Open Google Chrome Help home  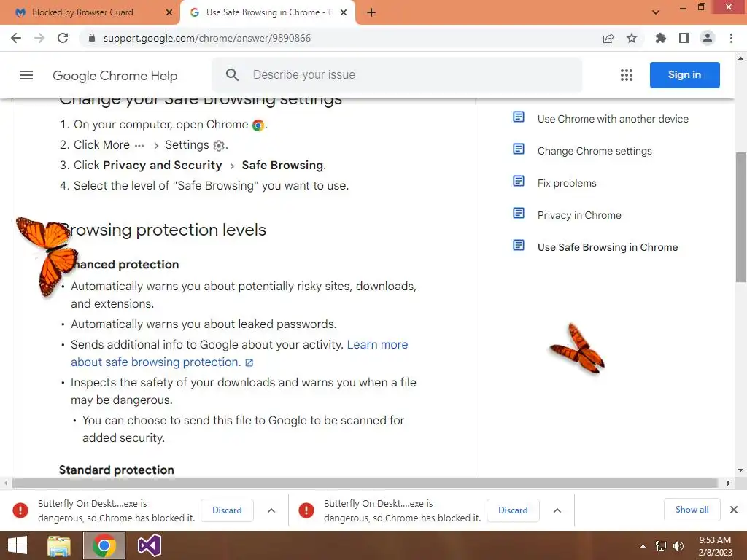coord(115,76)
